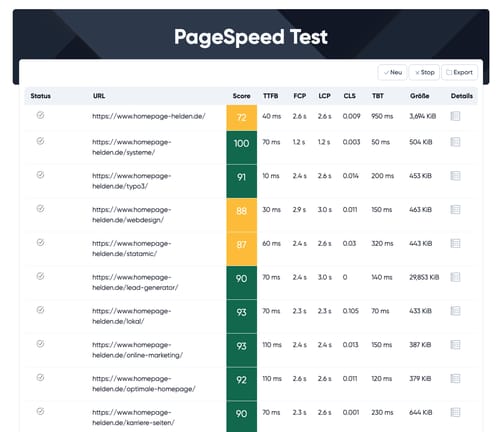500x432 pixels.
Task: Click the Neu button
Action: pos(392,72)
